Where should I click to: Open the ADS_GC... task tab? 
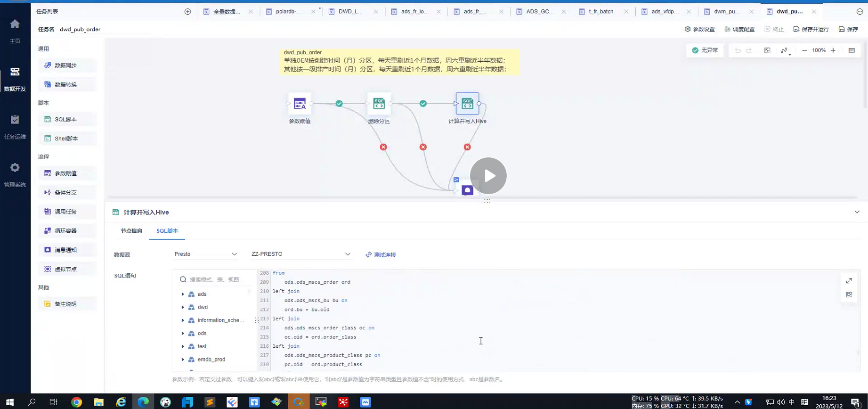click(x=540, y=11)
